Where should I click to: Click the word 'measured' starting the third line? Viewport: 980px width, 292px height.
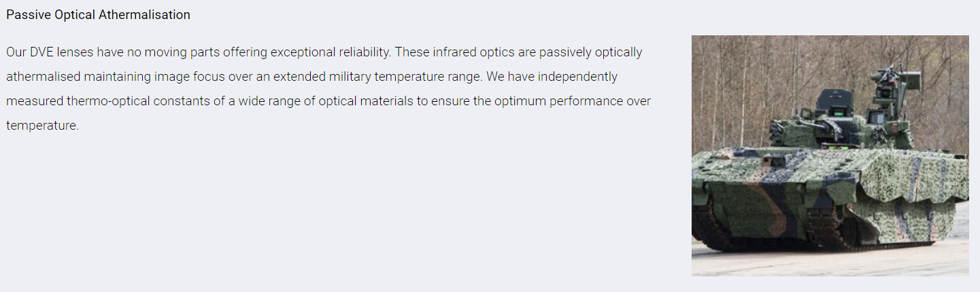pyautogui.click(x=35, y=101)
